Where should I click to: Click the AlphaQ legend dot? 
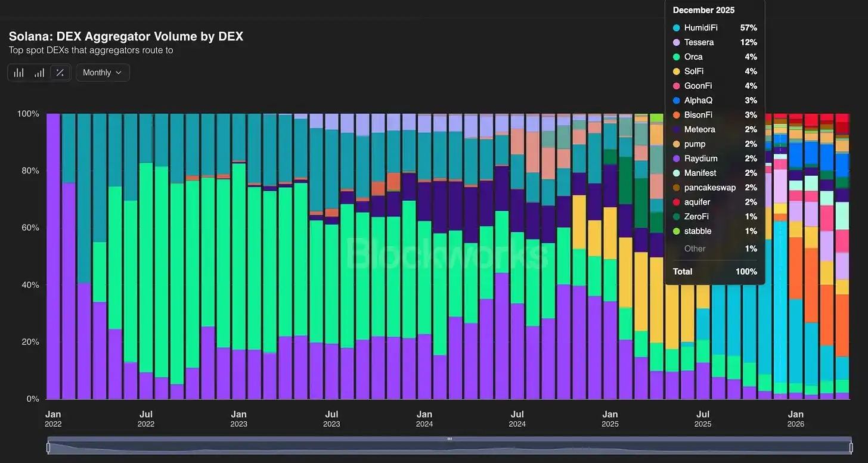[x=676, y=101]
